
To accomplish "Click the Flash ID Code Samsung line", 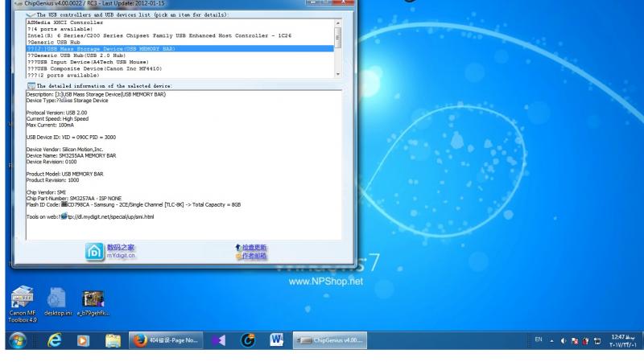I will click(134, 204).
